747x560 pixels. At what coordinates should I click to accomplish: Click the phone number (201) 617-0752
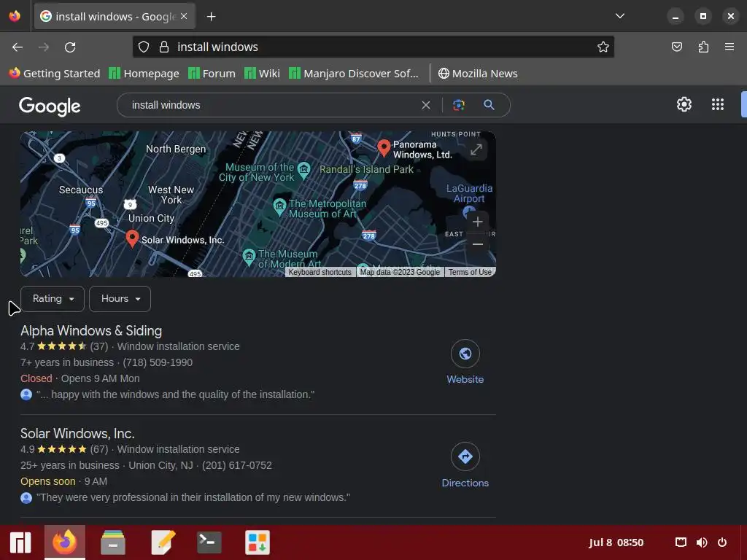tap(237, 465)
